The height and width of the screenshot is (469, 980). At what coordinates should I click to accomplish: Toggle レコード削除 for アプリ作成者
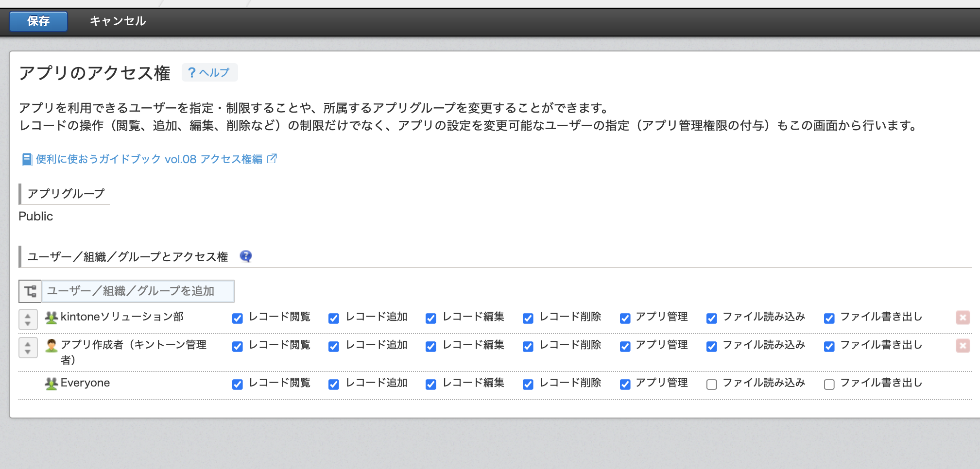528,347
